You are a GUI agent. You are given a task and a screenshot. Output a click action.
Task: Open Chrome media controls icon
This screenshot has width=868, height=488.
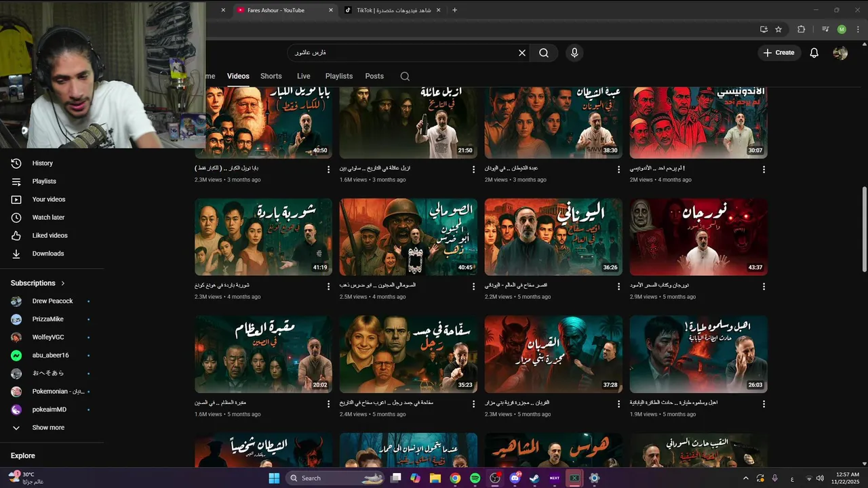[825, 29]
